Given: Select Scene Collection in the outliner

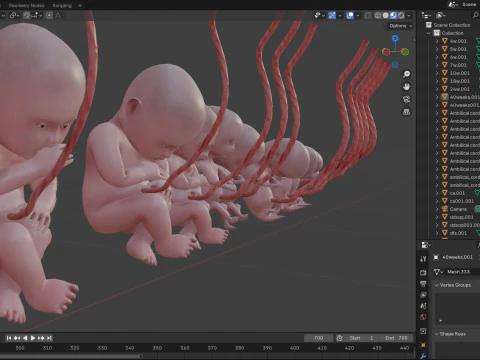Looking at the screenshot, I should tap(452, 25).
